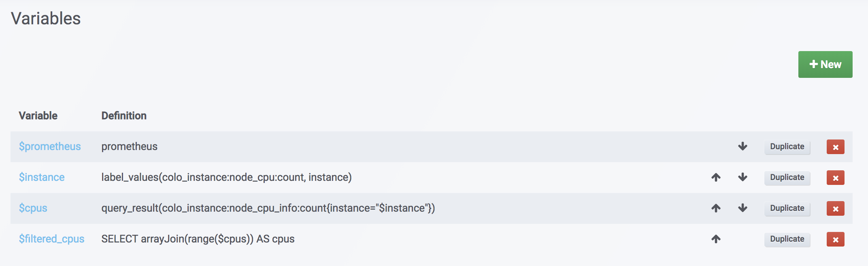Duplicate the $cpus variable

point(787,208)
